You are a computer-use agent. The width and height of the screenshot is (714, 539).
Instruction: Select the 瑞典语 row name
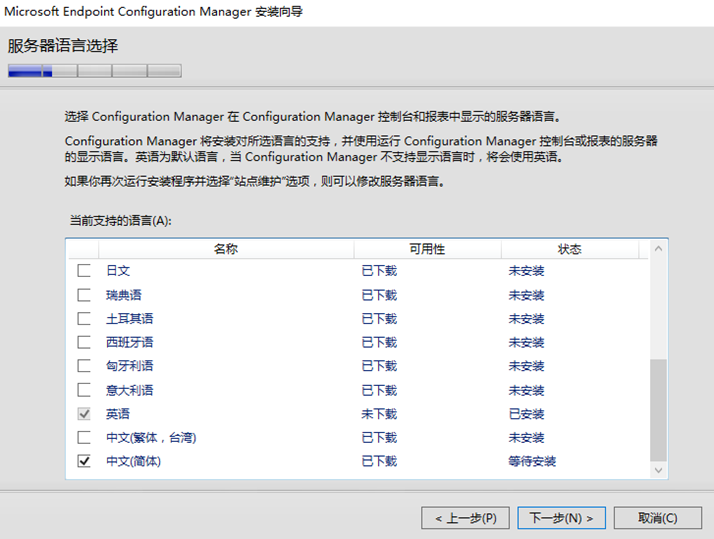click(124, 295)
